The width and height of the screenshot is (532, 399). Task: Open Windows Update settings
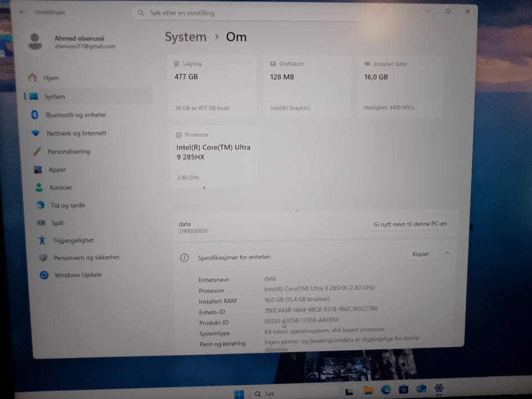[x=78, y=275]
